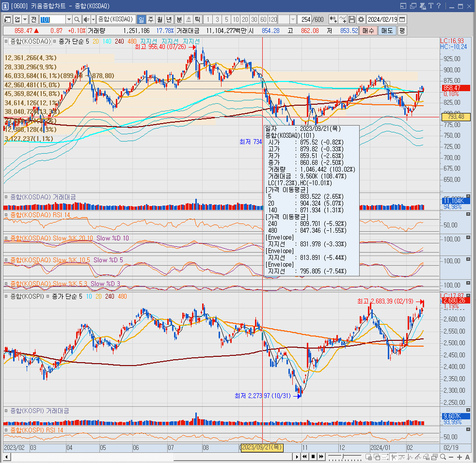
Task: Click the 매수 buy button
Action: pos(368,31)
